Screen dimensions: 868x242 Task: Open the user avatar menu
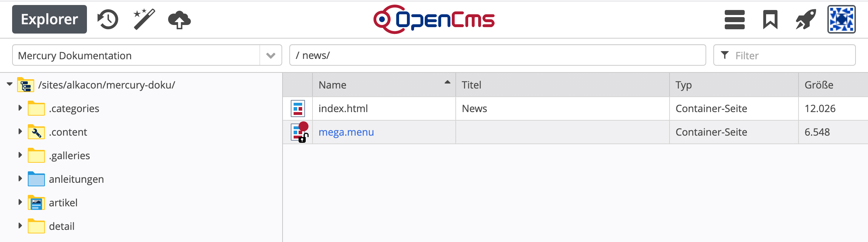pyautogui.click(x=842, y=19)
